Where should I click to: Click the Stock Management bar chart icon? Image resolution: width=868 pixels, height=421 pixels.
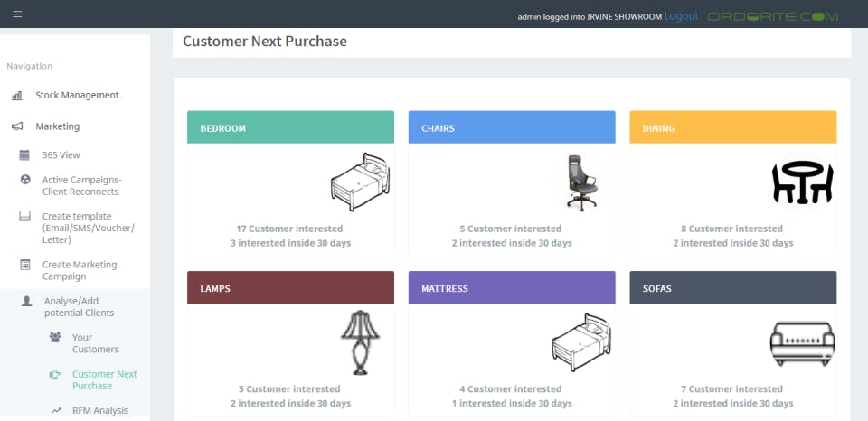pyautogui.click(x=17, y=96)
